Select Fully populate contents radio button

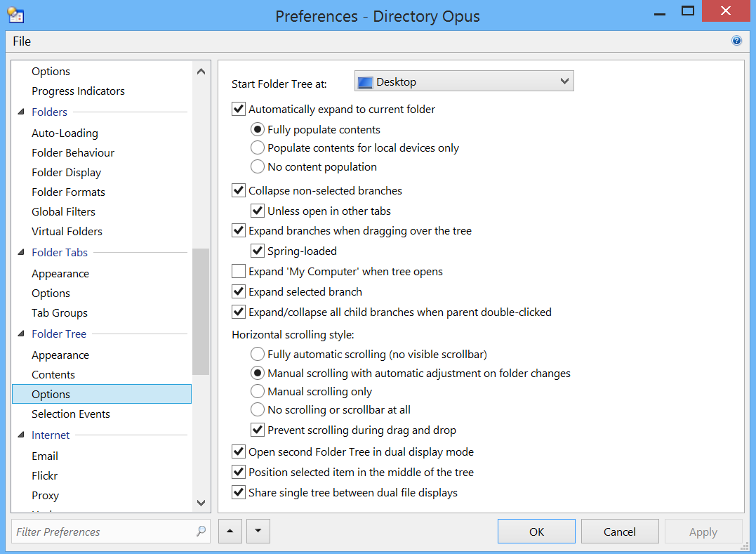pos(258,130)
